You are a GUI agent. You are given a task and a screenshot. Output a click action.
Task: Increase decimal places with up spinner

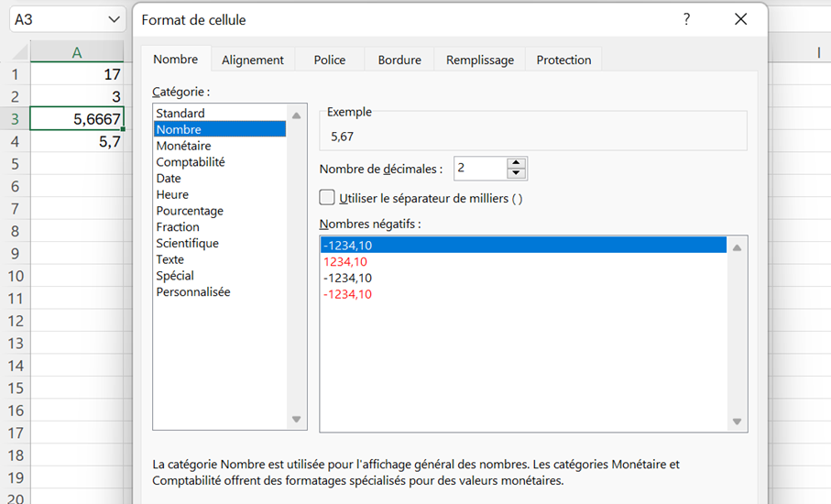tap(516, 163)
